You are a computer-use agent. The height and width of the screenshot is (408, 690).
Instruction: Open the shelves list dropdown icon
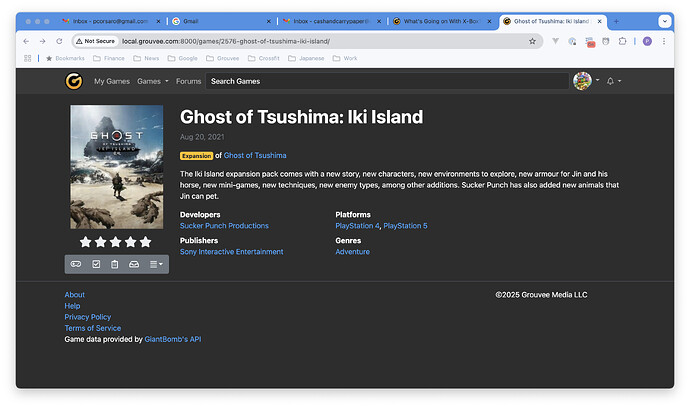click(156, 264)
